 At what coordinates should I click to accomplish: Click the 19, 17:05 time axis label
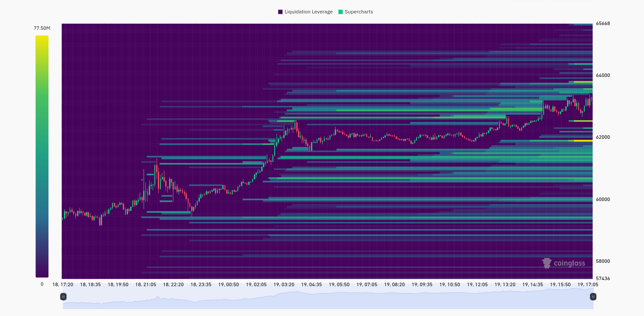coord(588,284)
